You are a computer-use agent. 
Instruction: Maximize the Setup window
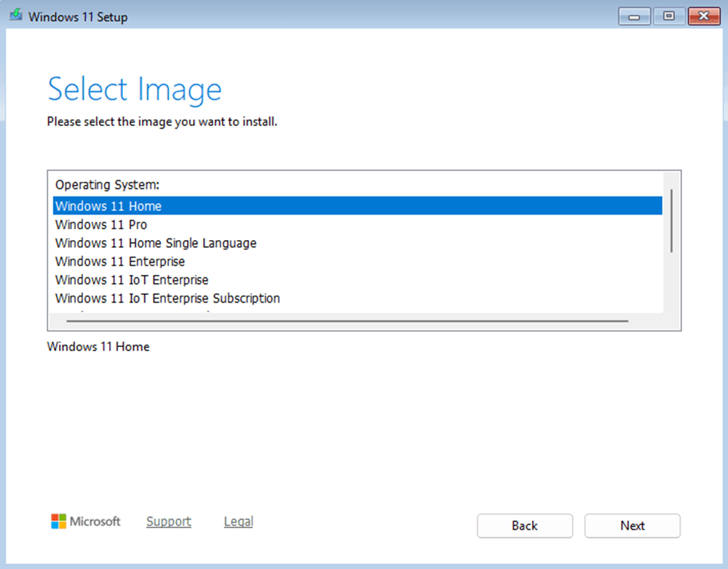668,17
